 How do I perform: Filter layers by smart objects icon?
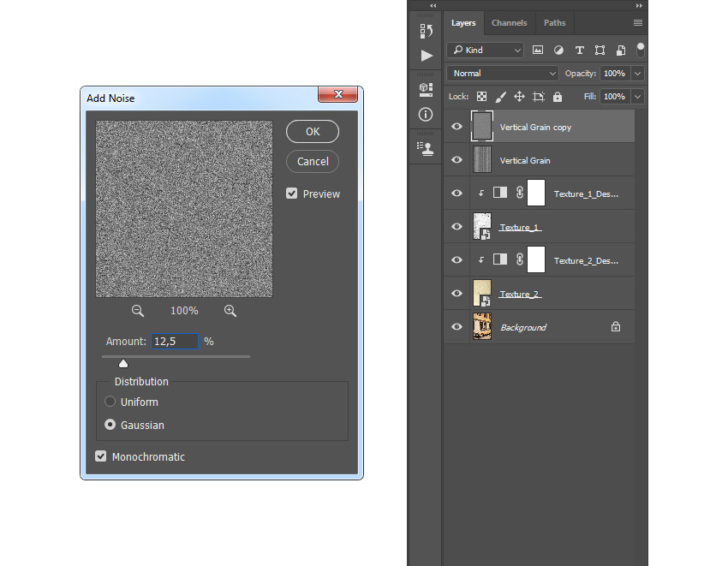click(x=621, y=51)
